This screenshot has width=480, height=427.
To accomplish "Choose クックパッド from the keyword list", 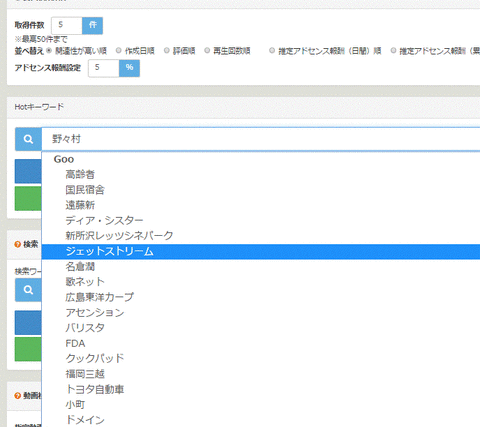I will (x=261, y=359).
